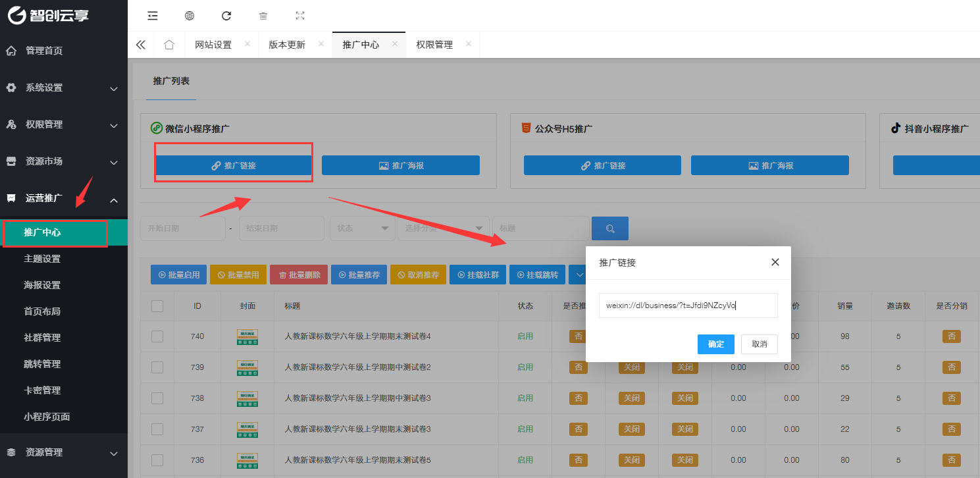Click 推广海报 under 微信小程序推广

pyautogui.click(x=401, y=165)
